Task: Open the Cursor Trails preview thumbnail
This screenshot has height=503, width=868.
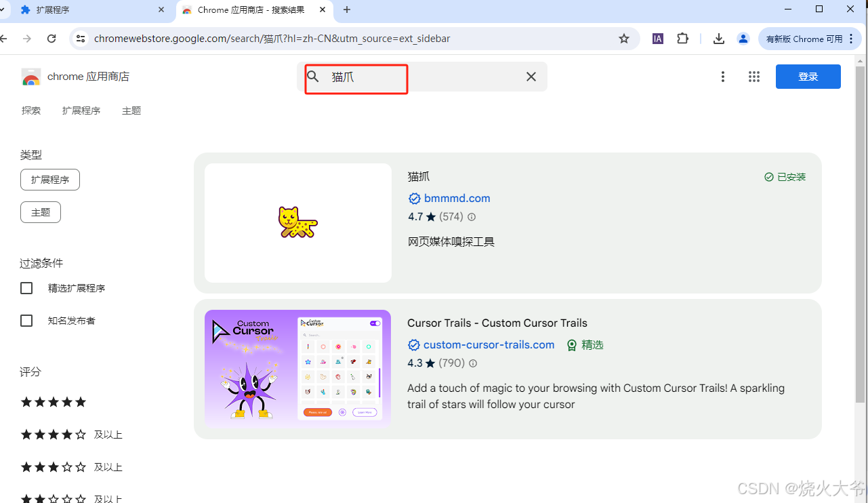Action: (298, 369)
